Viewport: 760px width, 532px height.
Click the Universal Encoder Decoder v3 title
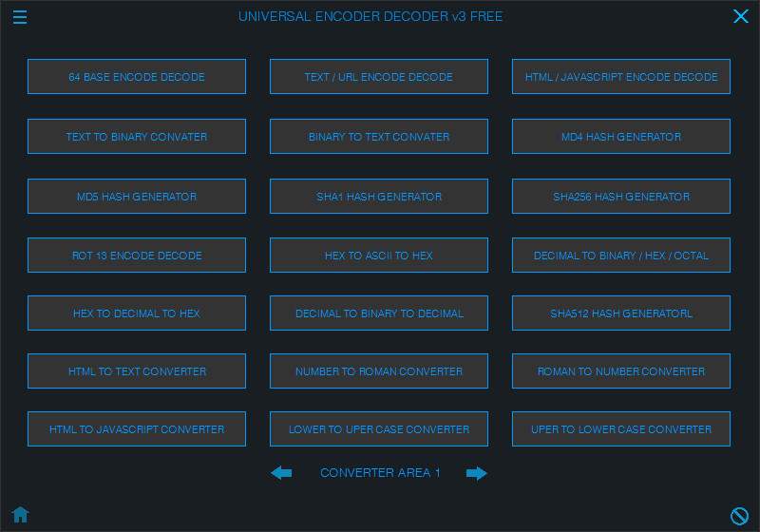(x=370, y=16)
